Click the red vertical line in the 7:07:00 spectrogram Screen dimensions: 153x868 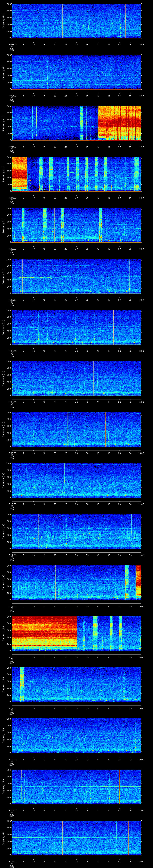(x=113, y=327)
